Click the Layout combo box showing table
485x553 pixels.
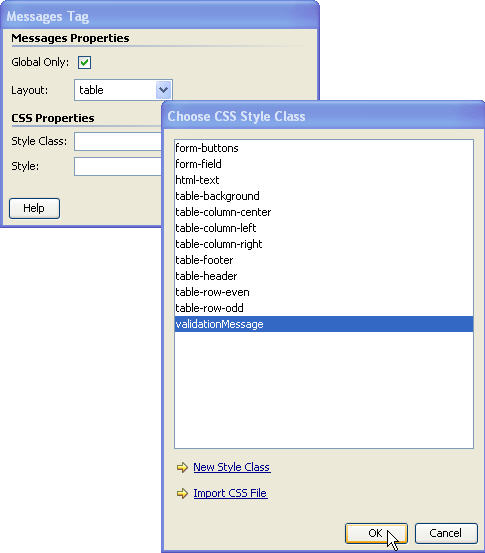[x=123, y=90]
